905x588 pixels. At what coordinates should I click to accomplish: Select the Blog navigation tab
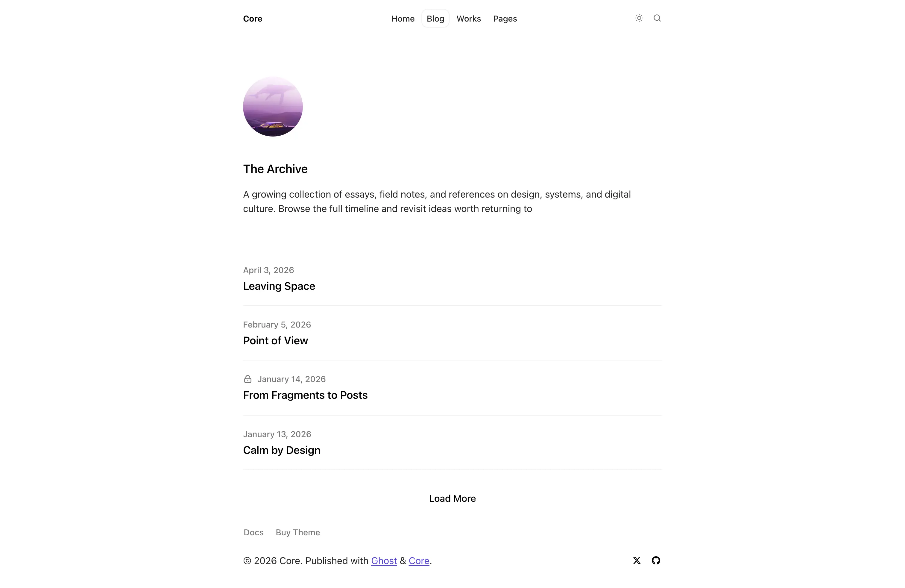(435, 19)
